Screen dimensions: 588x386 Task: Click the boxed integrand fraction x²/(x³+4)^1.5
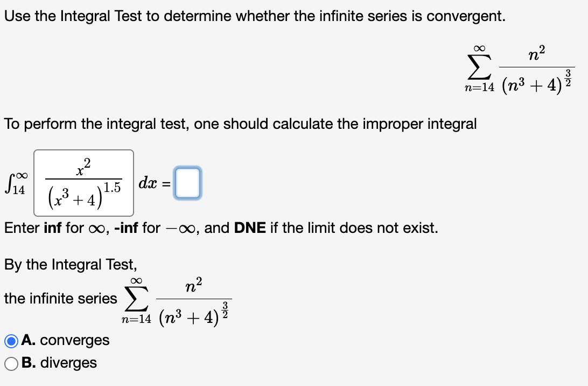[x=83, y=182]
